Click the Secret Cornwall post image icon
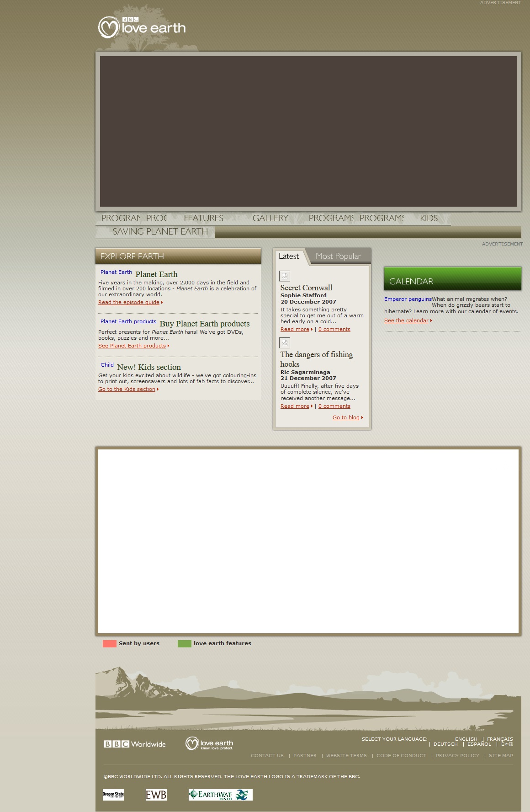 tap(285, 276)
